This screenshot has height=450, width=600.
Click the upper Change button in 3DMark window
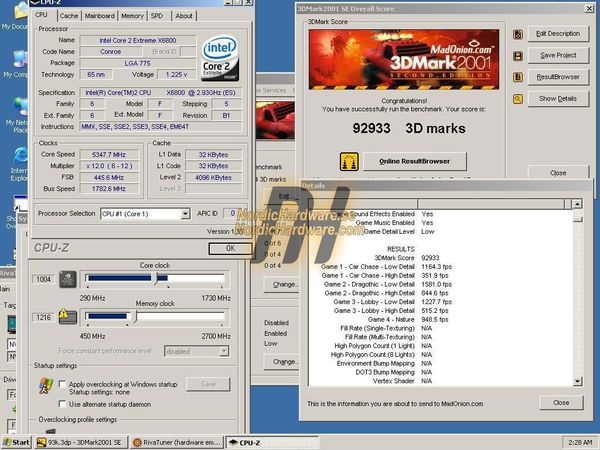click(283, 284)
